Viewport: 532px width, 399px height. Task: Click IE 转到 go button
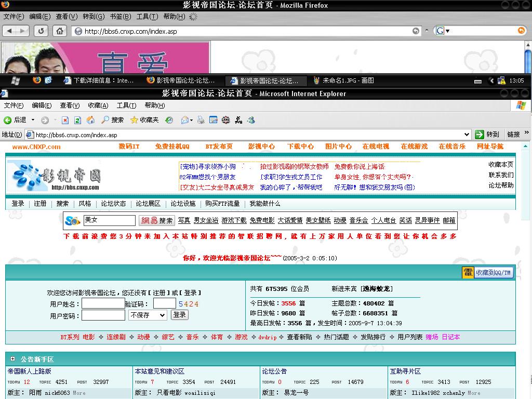pos(487,135)
